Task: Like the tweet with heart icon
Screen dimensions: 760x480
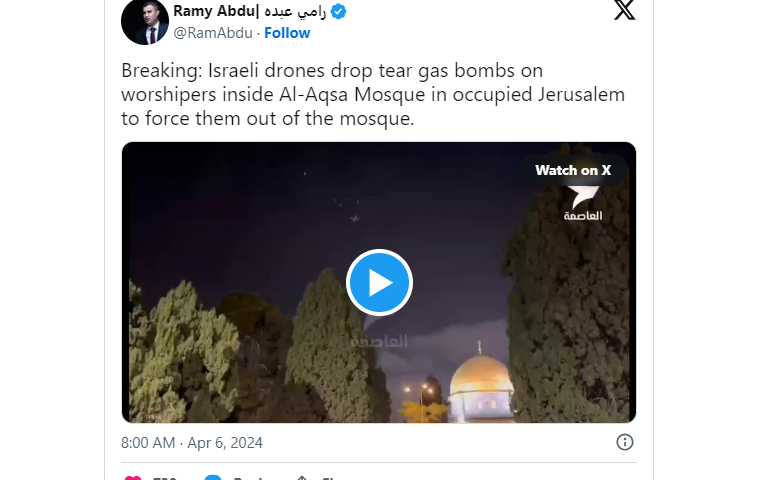Action: tap(133, 478)
